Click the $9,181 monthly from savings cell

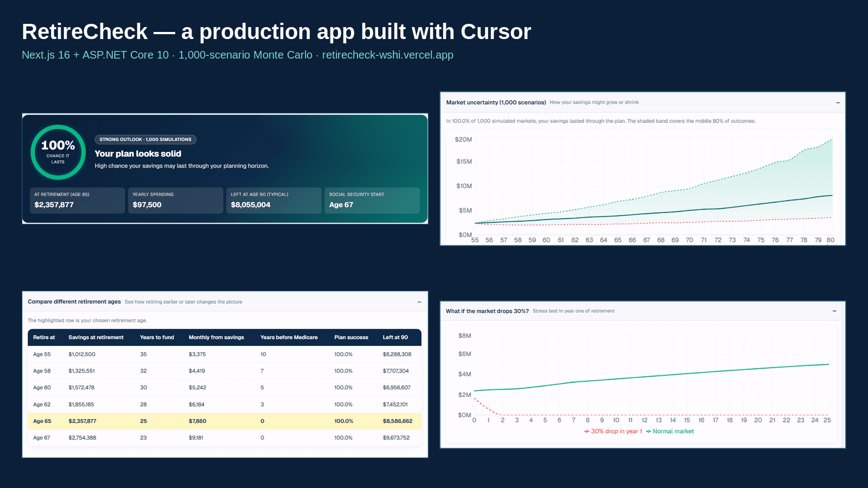click(196, 438)
